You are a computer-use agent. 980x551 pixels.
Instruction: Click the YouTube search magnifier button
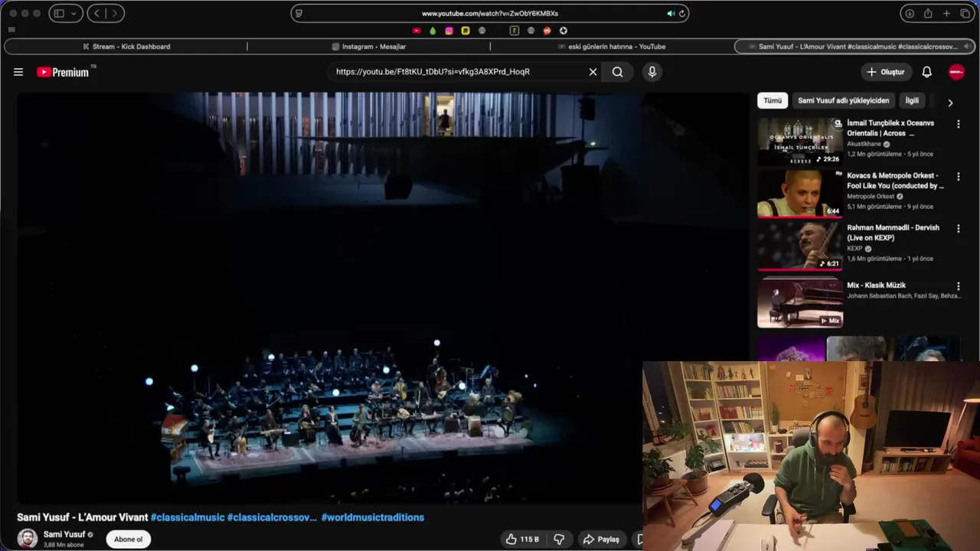(x=617, y=72)
